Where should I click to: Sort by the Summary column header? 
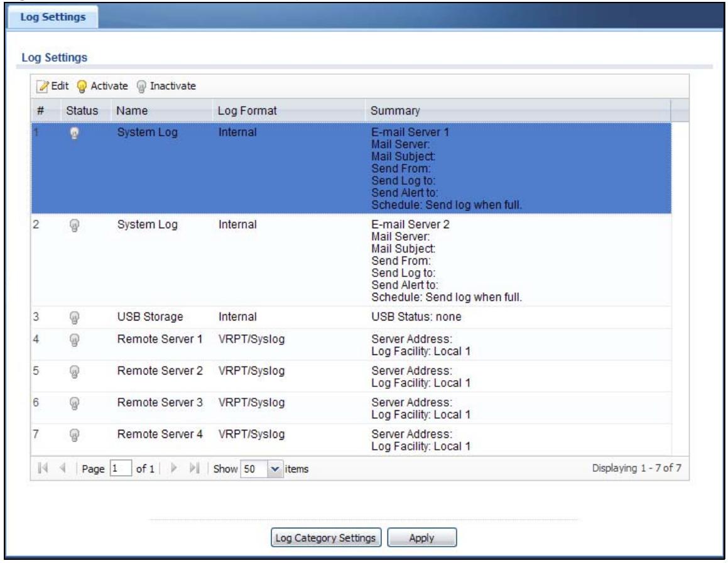pyautogui.click(x=395, y=111)
